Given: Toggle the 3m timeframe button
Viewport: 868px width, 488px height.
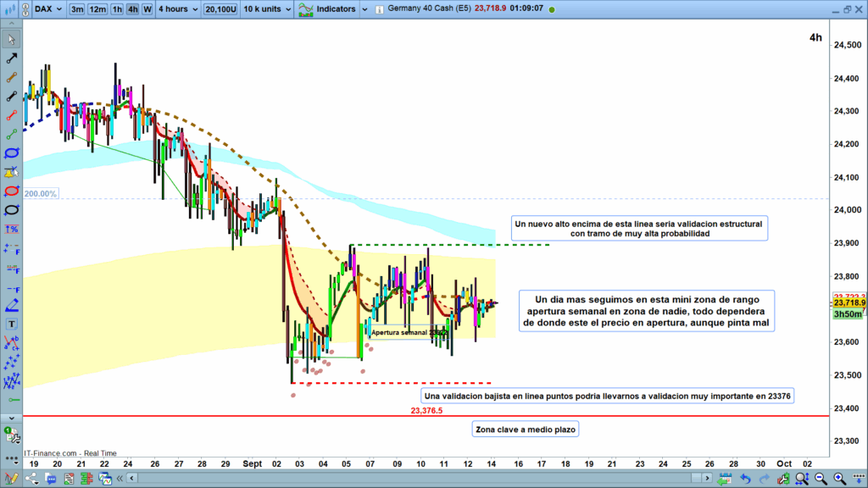Looking at the screenshot, I should tap(77, 9).
